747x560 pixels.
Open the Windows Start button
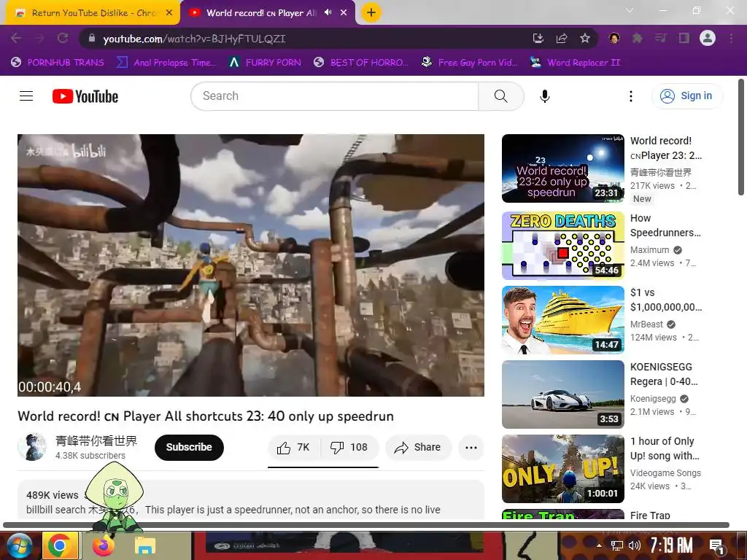point(19,545)
